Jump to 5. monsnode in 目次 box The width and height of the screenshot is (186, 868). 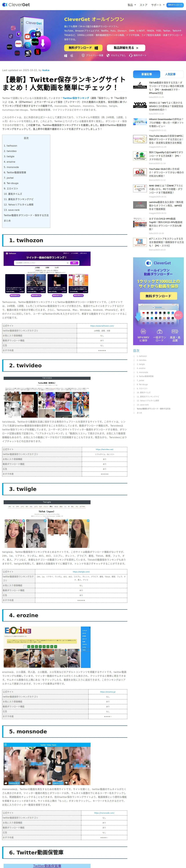[x=11, y=167]
